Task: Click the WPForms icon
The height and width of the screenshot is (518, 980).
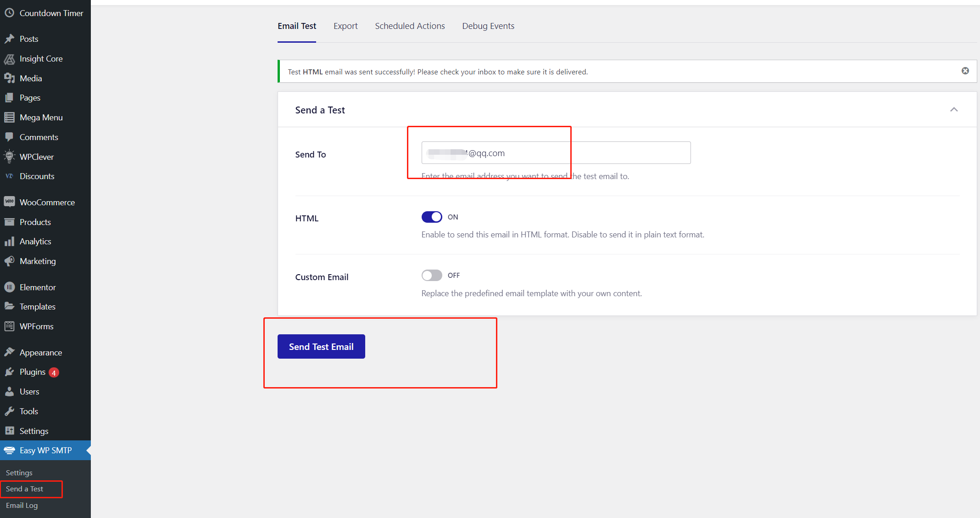Action: tap(9, 326)
